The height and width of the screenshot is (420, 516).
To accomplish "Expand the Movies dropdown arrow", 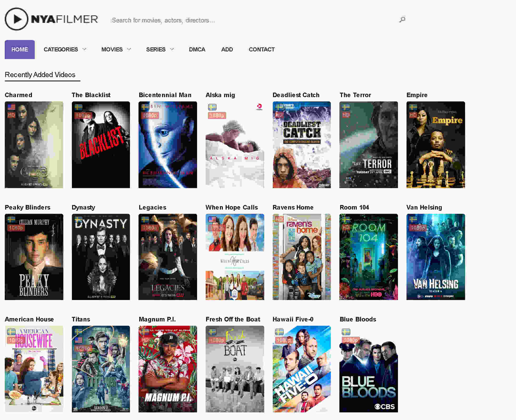I will pos(129,49).
